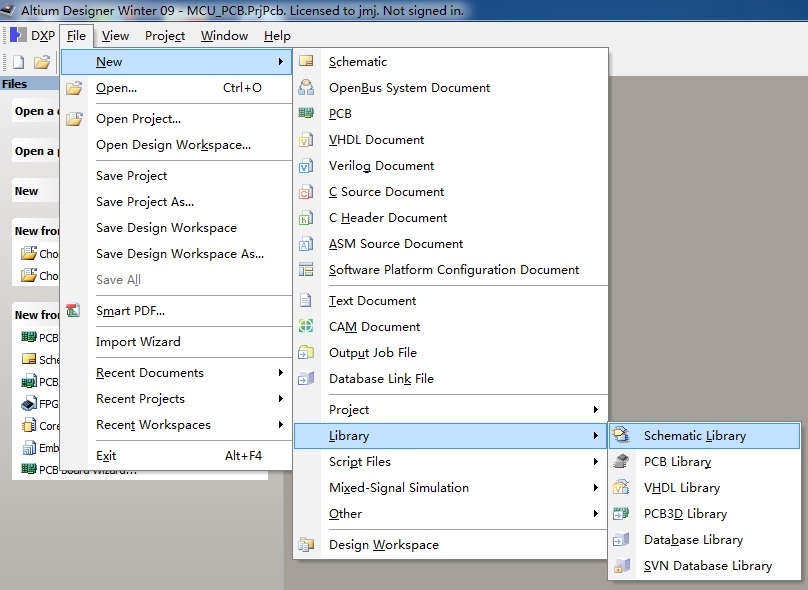Click the Schematic Library icon
The image size is (808, 590).
pos(621,435)
